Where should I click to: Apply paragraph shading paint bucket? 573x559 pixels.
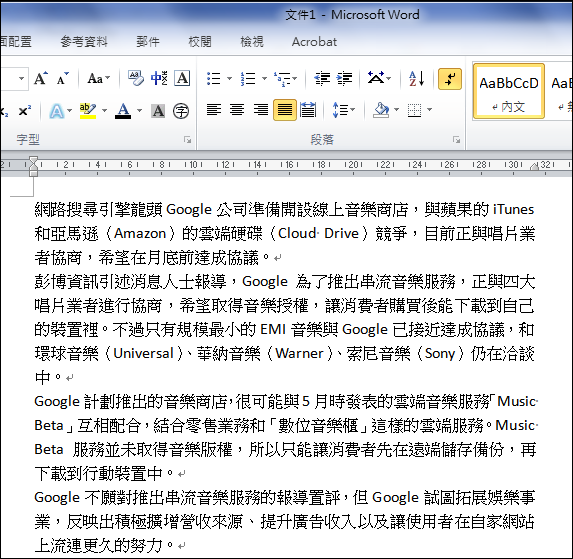(380, 110)
